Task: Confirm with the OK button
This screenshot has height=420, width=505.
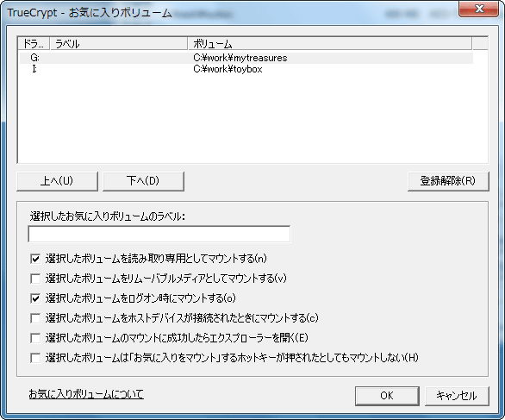Action: pos(387,396)
